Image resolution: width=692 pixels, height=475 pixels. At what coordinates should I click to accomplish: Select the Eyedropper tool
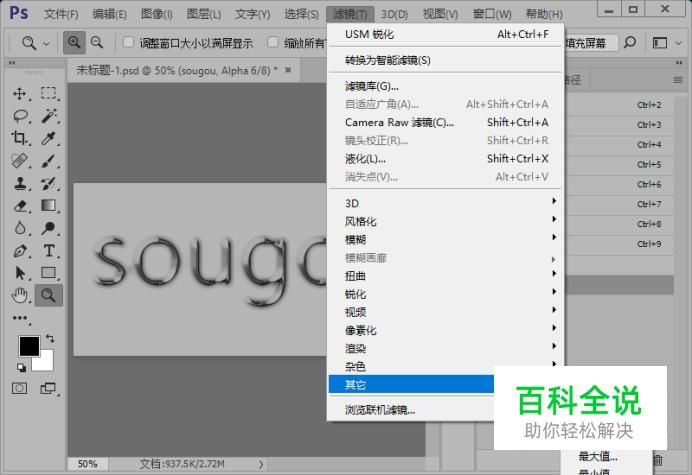49,138
